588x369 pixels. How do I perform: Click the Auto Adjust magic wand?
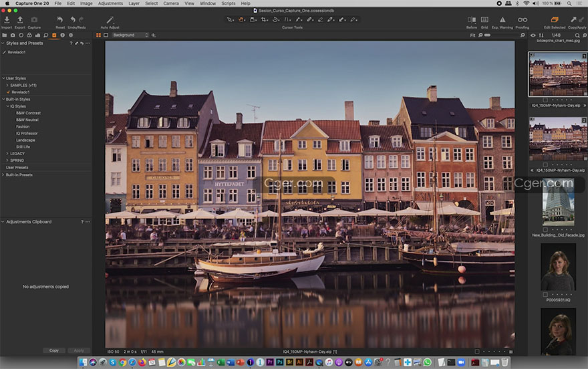point(110,20)
